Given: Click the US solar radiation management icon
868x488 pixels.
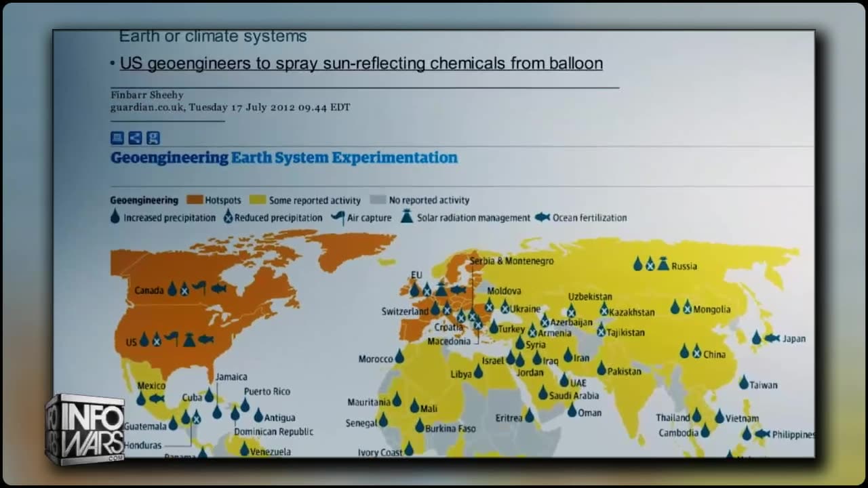Looking at the screenshot, I should [x=189, y=340].
